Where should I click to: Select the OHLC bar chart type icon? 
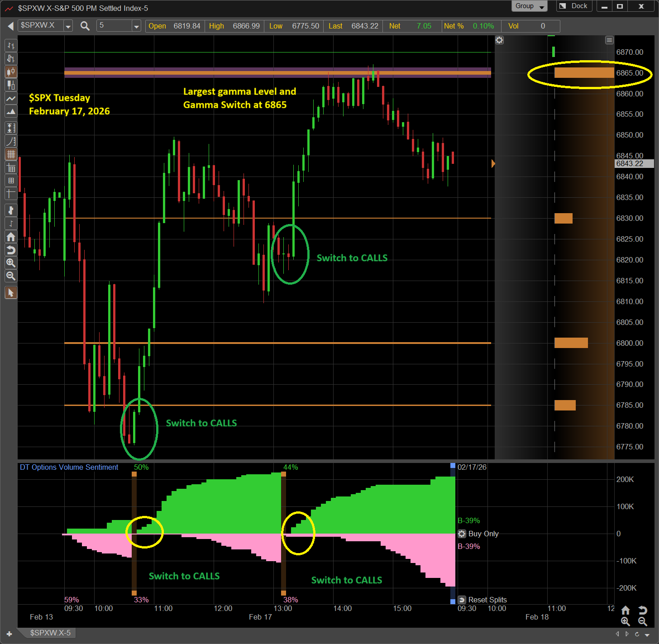11,46
